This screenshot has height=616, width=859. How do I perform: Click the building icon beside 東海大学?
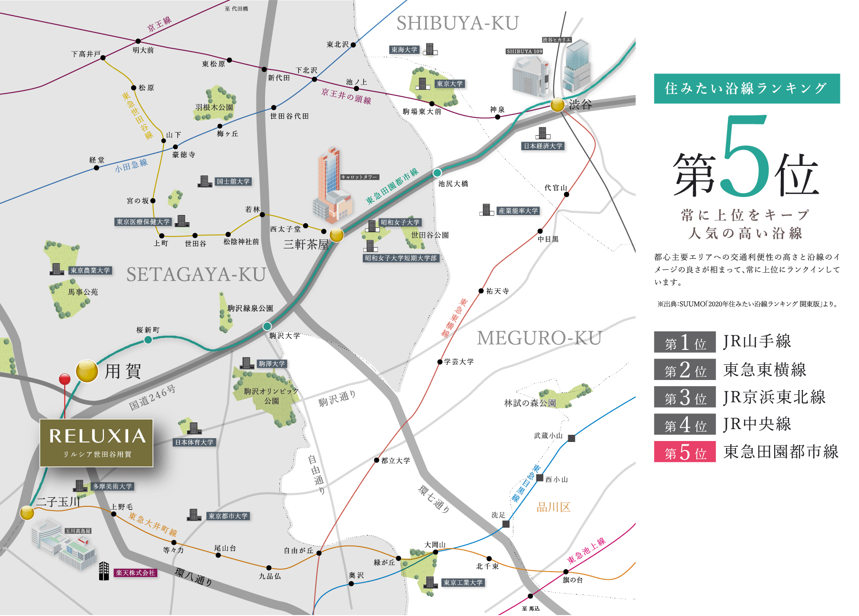click(x=430, y=49)
